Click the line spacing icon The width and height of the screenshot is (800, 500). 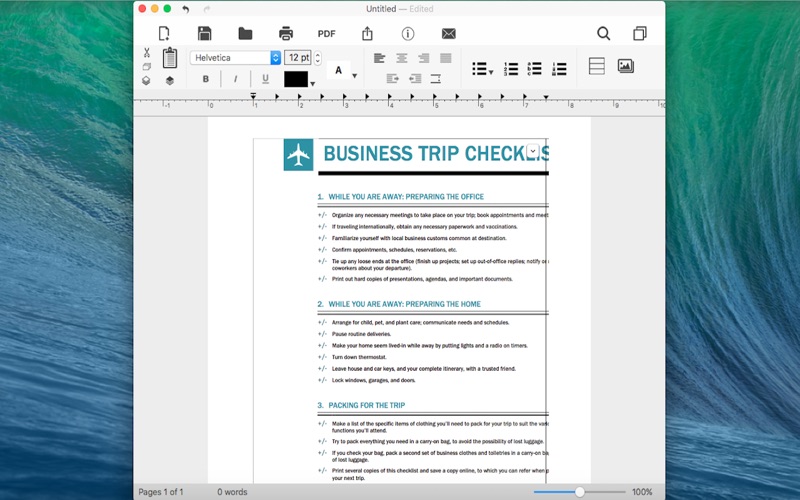tap(436, 79)
